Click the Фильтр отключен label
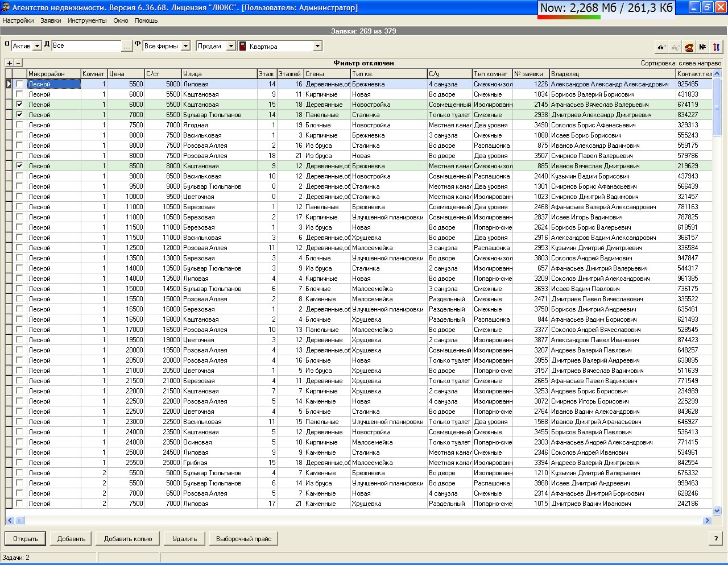This screenshot has width=728, height=565. pos(364,63)
